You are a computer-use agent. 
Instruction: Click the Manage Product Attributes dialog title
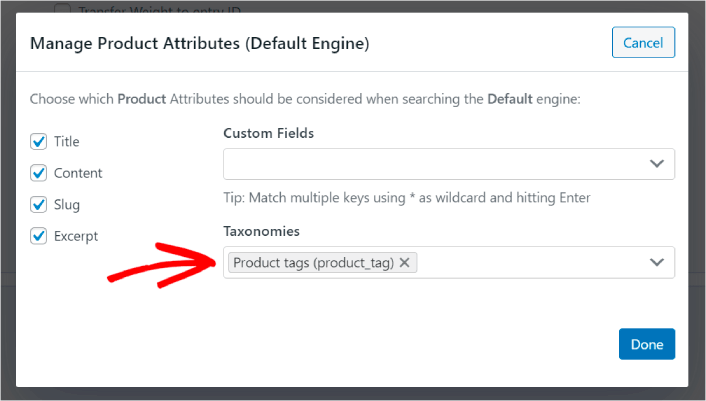coord(200,44)
